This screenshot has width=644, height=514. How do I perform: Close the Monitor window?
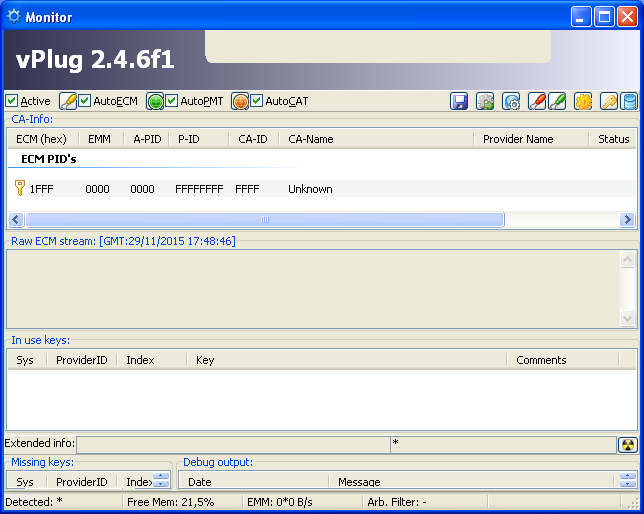coord(628,17)
